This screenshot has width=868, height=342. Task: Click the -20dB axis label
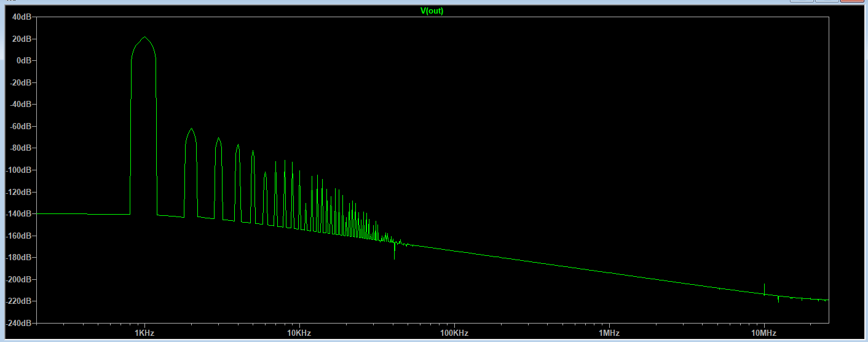pyautogui.click(x=20, y=82)
